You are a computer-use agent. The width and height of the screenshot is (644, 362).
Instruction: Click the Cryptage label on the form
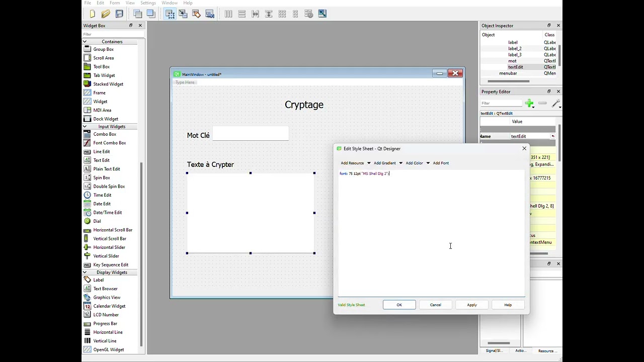[304, 105]
